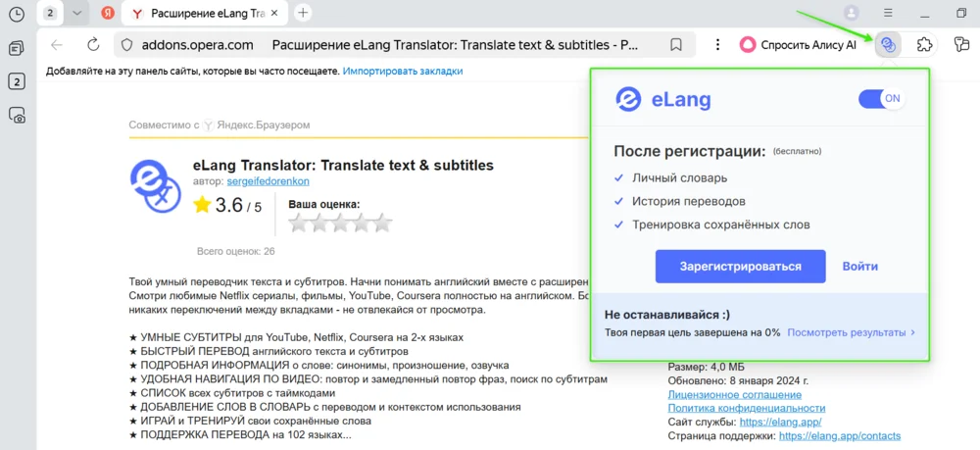Viewport: 980px width, 450px height.
Task: Take screenshot via sidebar camera icon
Action: pos(17,115)
